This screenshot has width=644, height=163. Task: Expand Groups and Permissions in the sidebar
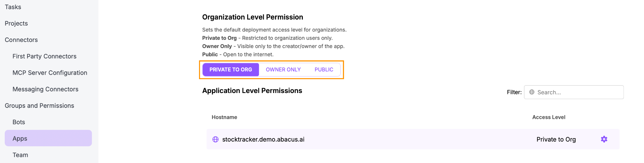(x=39, y=106)
